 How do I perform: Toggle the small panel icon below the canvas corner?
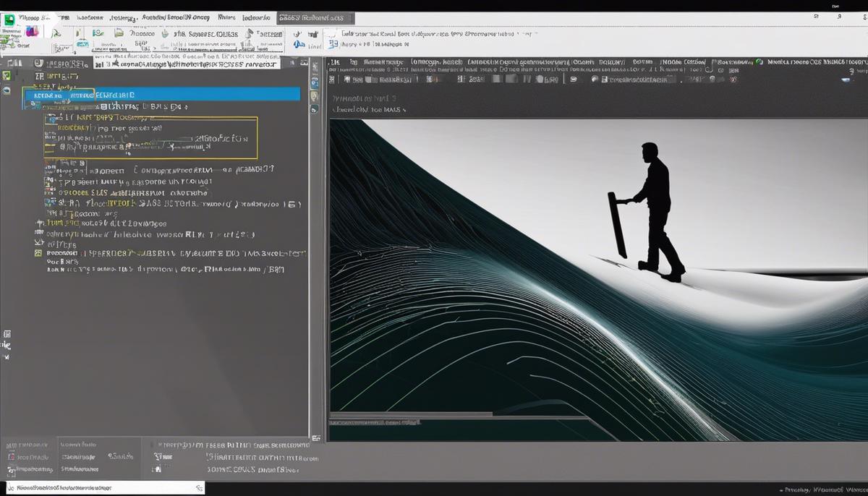tap(316, 437)
